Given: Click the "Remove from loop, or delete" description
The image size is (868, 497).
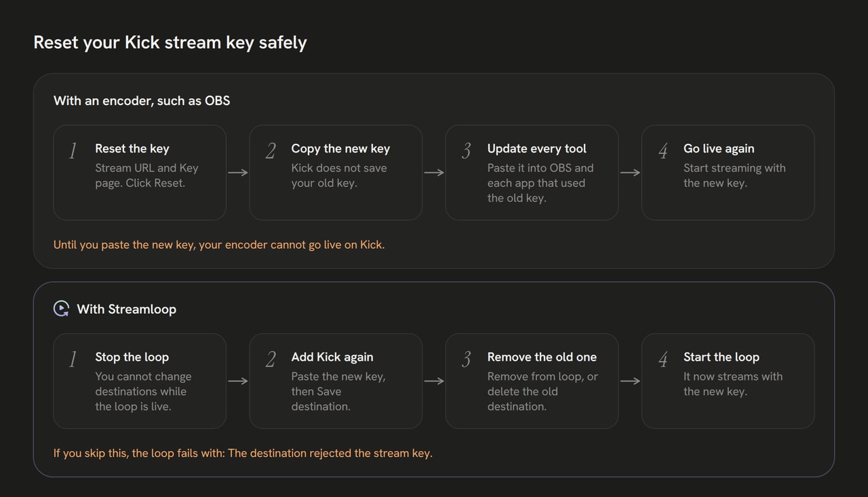Looking at the screenshot, I should (x=542, y=391).
